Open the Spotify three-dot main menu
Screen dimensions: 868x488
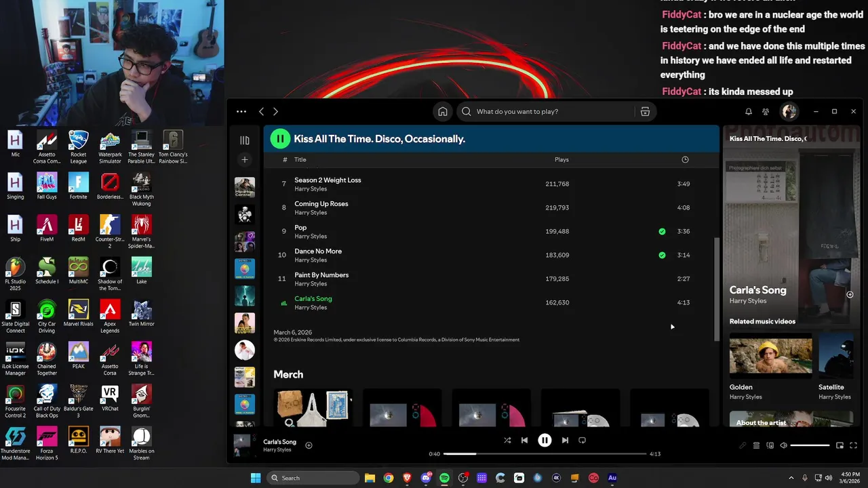(241, 111)
